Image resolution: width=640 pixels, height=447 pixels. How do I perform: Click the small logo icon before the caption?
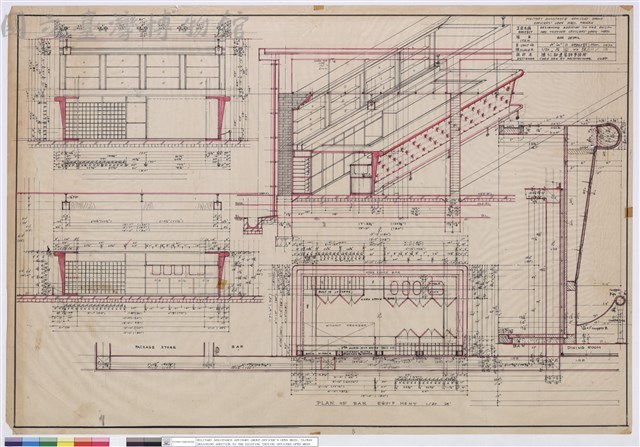pyautogui.click(x=167, y=442)
